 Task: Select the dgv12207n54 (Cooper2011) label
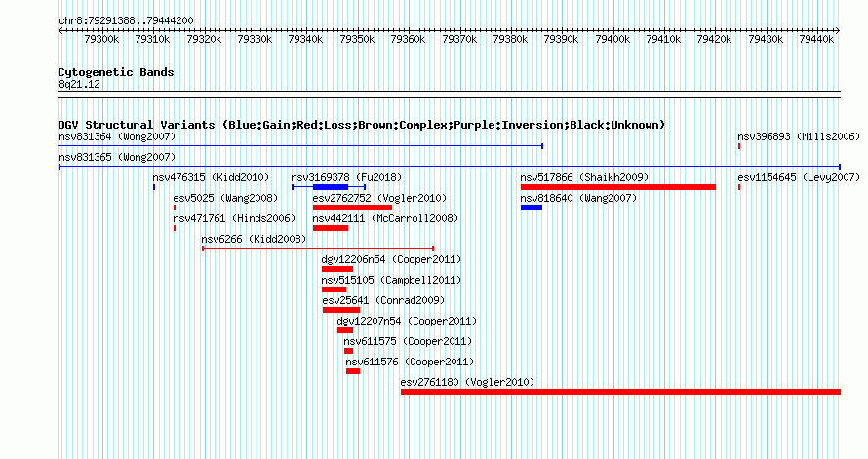click(x=407, y=321)
